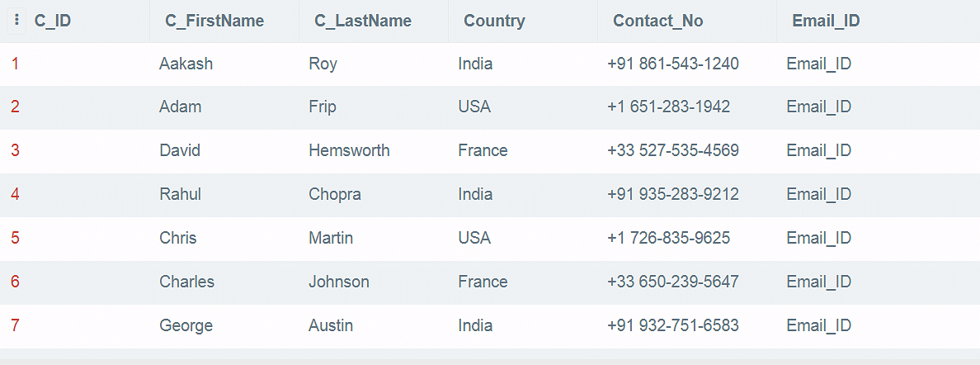Viewport: 980px width, 365px height.
Task: Open customer ID 1 link
Action: pos(15,64)
